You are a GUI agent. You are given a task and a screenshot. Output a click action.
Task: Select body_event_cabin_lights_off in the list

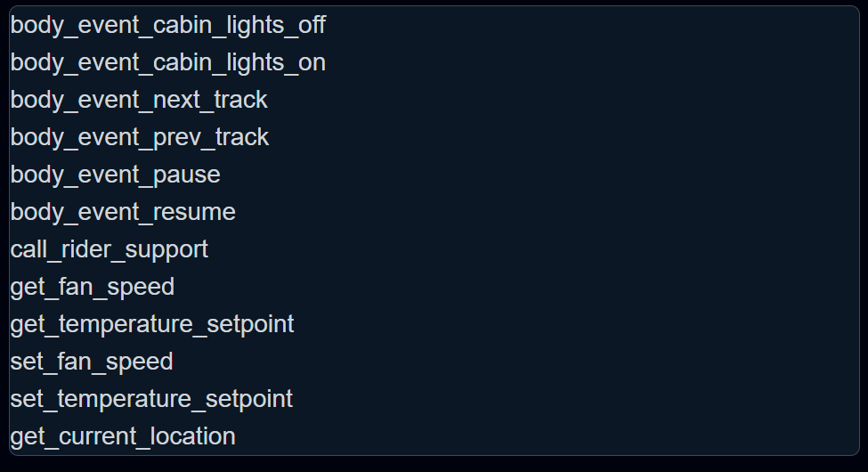168,25
